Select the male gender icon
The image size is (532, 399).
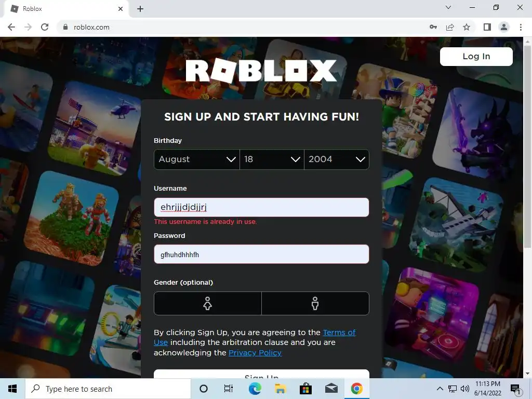click(315, 303)
